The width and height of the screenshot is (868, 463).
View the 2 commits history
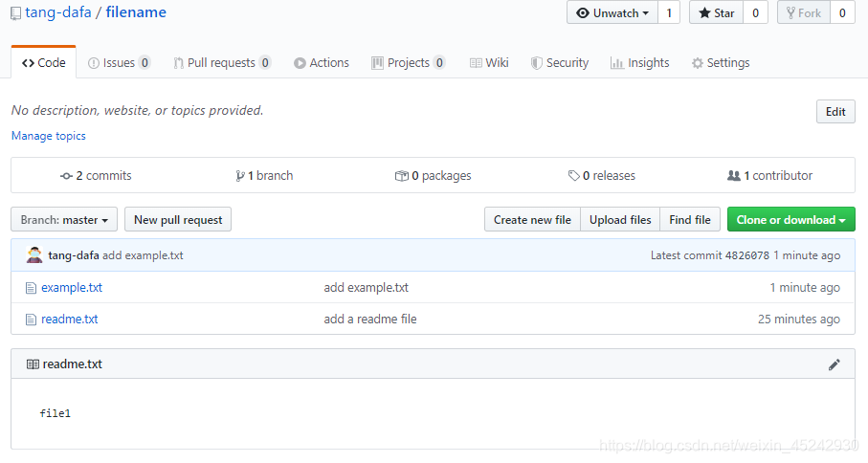[96, 175]
